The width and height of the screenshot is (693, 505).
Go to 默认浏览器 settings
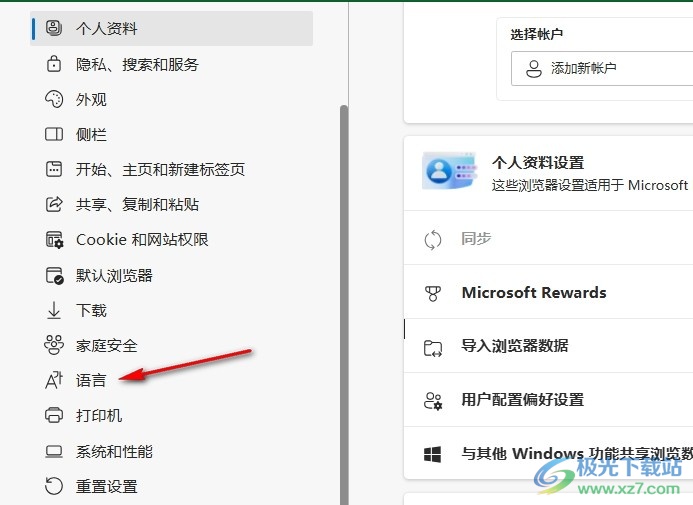click(171, 275)
